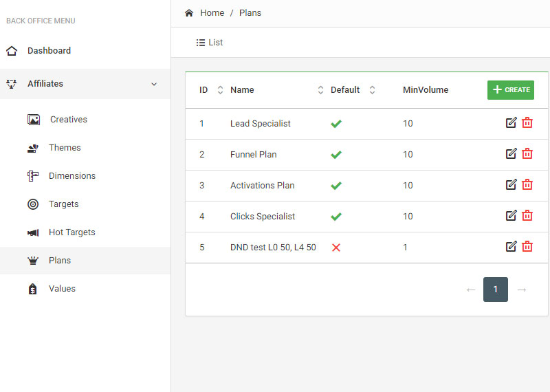Select page 1 in pagination
The width and height of the screenshot is (550, 392).
pyautogui.click(x=496, y=290)
